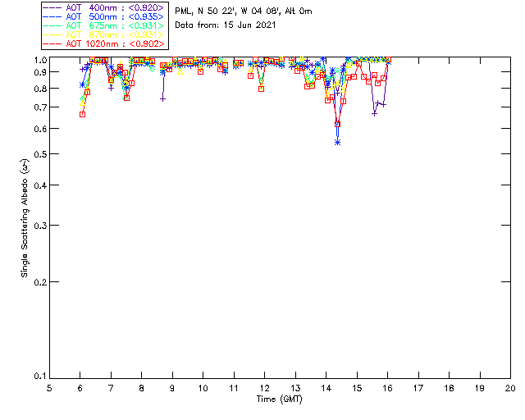Click the 0.8 y-axis tick label
The width and height of the screenshot is (525, 420).
point(40,89)
